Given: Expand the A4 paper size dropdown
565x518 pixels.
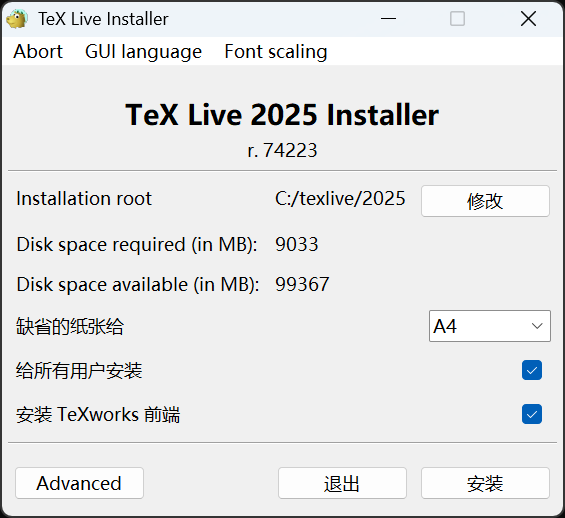Looking at the screenshot, I should pos(490,326).
